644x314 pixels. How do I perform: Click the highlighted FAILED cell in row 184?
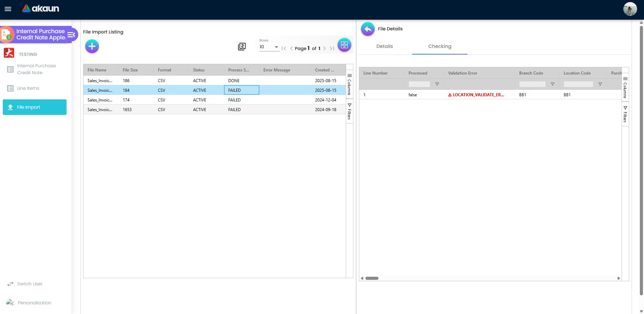point(241,90)
